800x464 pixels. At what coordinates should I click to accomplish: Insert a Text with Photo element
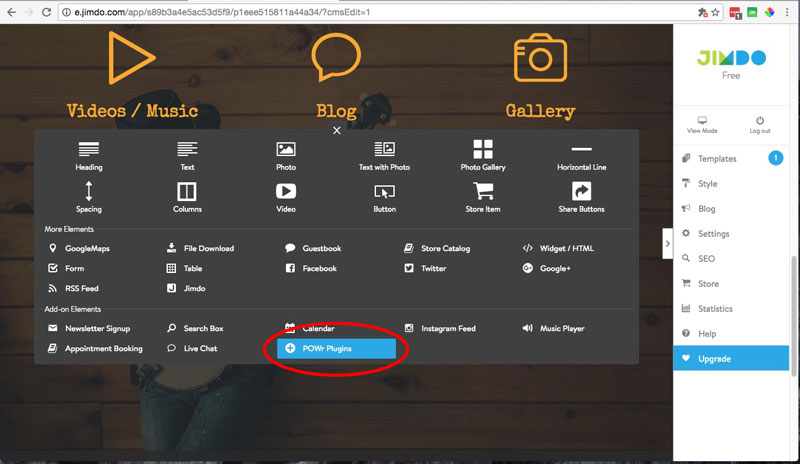tap(384, 155)
